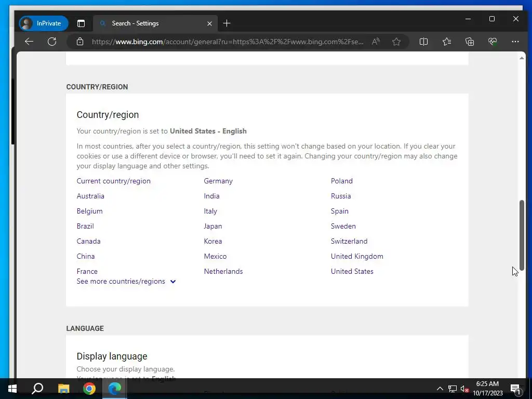
Task: Choose Poland as country
Action: 342,181
